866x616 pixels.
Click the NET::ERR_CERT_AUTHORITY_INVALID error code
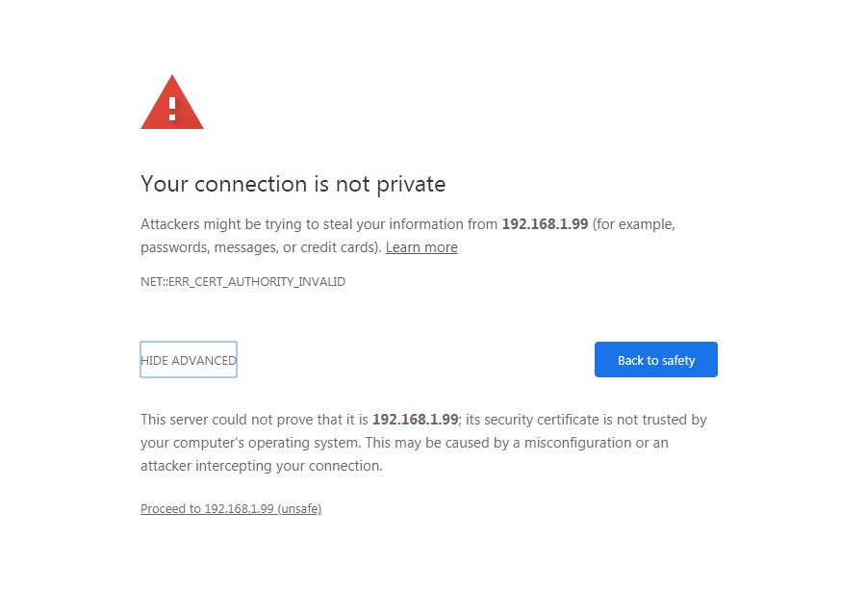(x=242, y=282)
